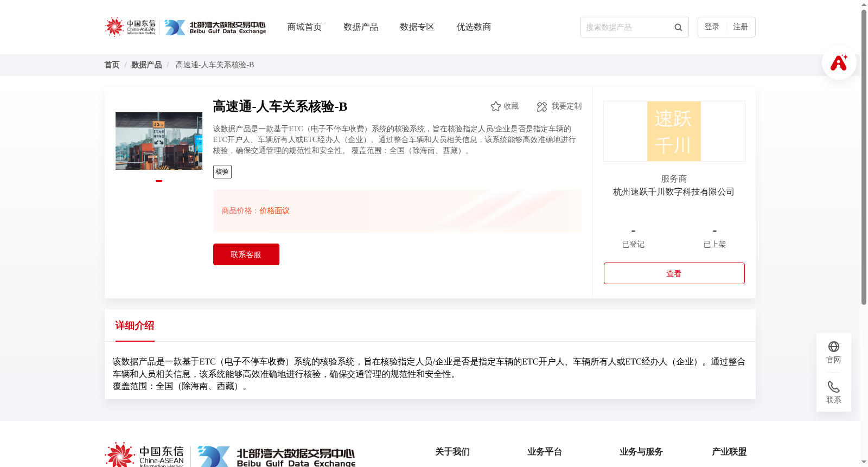Click provider name 杭州速跃千川数字科技有限公司
Screen dimensions: 868x467
click(674, 192)
